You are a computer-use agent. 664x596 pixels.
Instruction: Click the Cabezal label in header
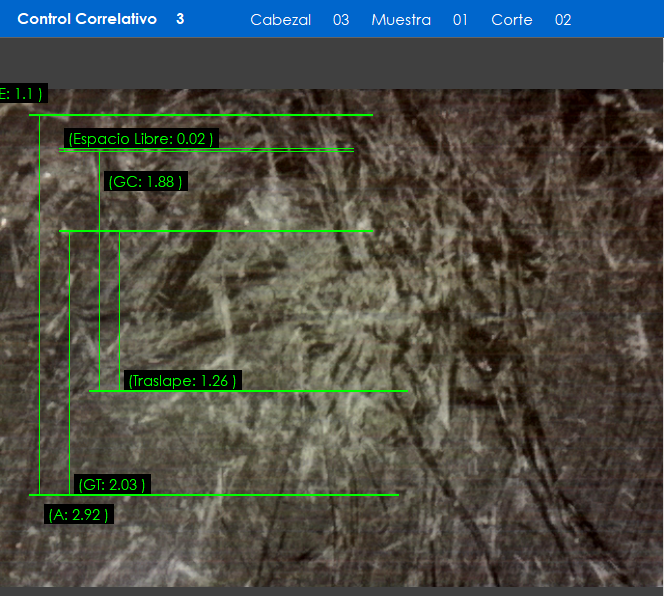[280, 20]
